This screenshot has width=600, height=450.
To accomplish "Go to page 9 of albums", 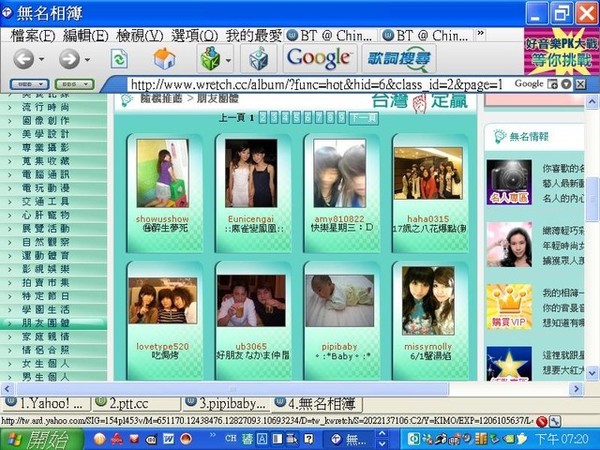I will click(x=342, y=117).
